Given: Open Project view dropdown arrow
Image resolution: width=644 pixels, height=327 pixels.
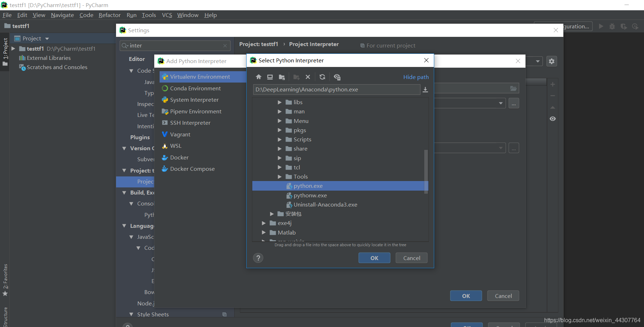Looking at the screenshot, I should pyautogui.click(x=47, y=39).
